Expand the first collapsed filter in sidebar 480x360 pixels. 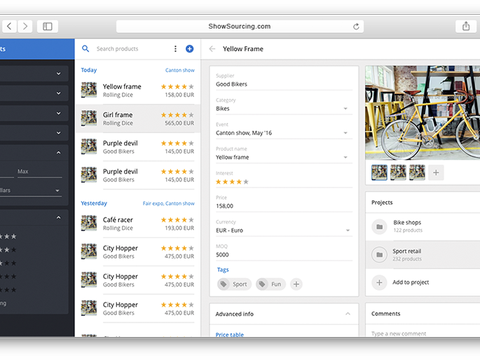[x=59, y=73]
